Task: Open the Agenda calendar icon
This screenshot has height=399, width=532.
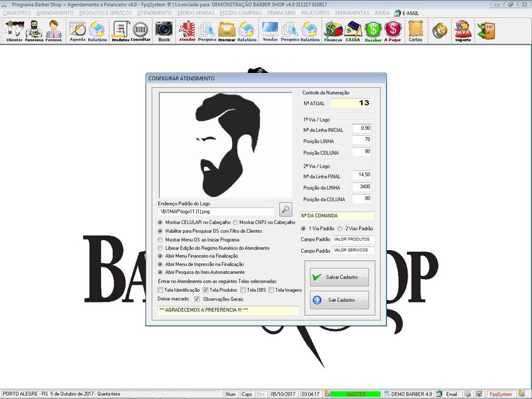Action: click(x=77, y=31)
